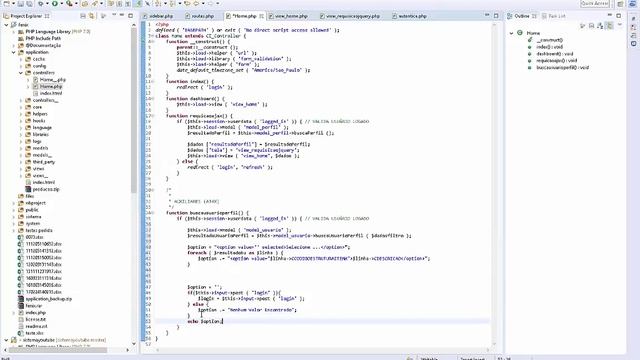
Task: Select __construct() in the Outline
Action: point(549,40)
